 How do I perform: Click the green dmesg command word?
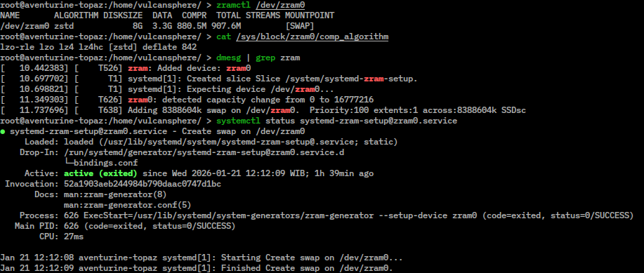(x=228, y=58)
